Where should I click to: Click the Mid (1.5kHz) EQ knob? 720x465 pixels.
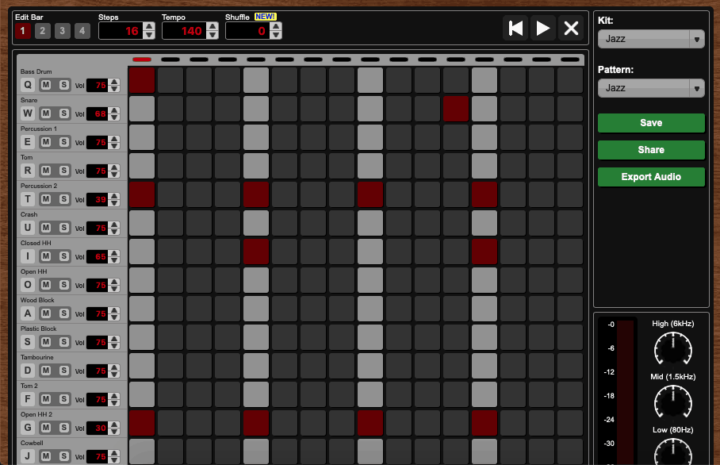673,402
